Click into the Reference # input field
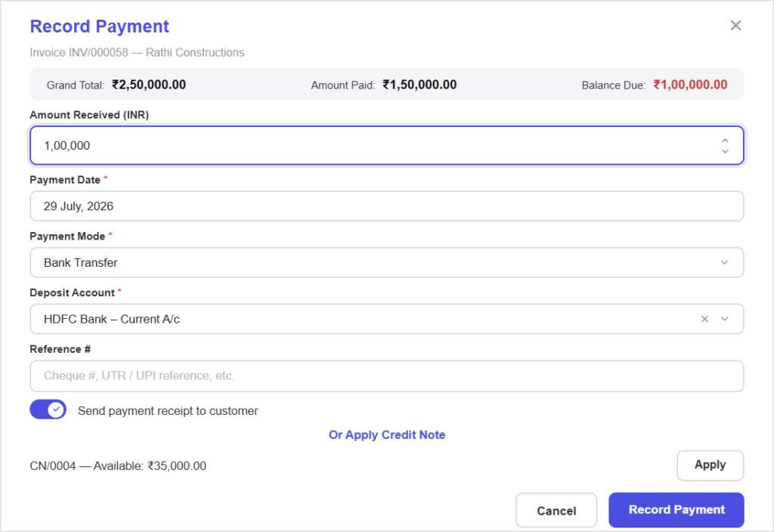The image size is (774, 532). 386,376
